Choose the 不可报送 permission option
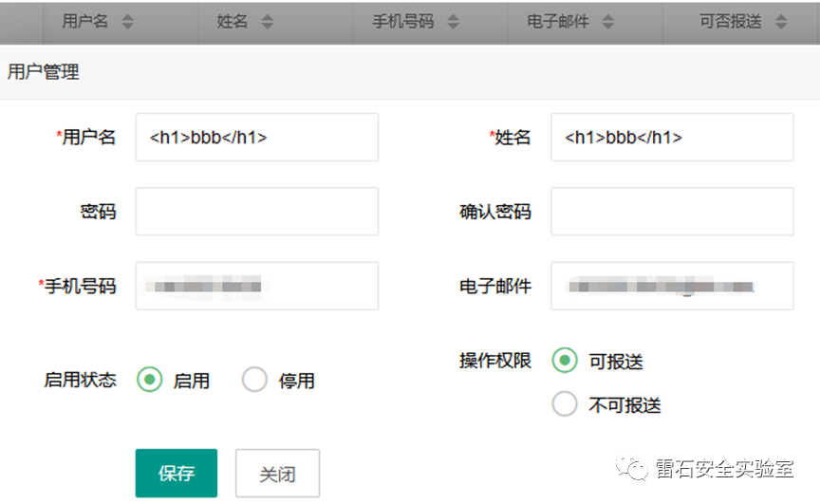 tap(565, 405)
